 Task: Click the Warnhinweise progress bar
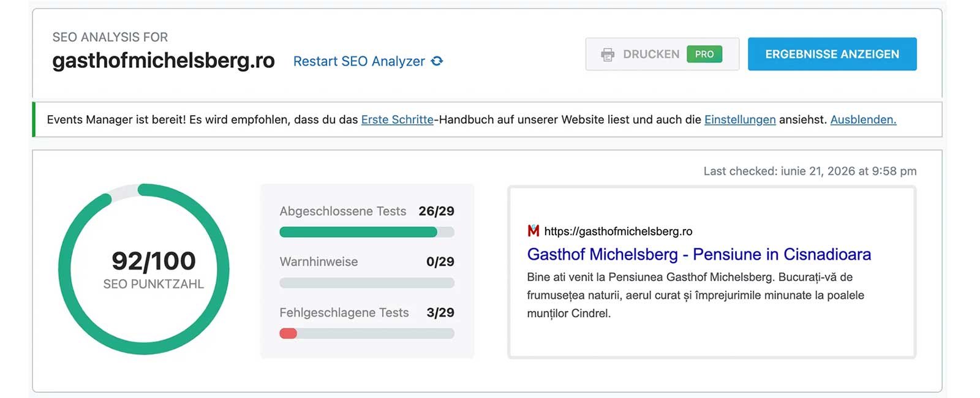tap(367, 283)
